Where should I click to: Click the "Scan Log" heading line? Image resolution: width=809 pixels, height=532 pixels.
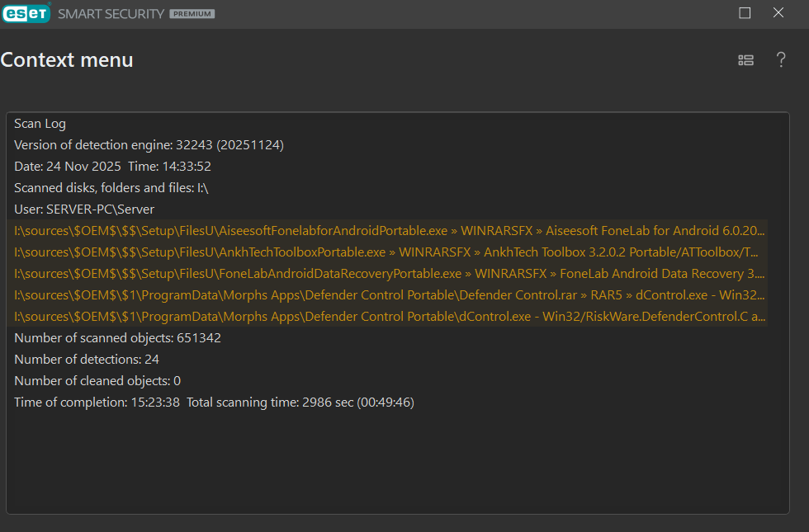[x=40, y=124]
